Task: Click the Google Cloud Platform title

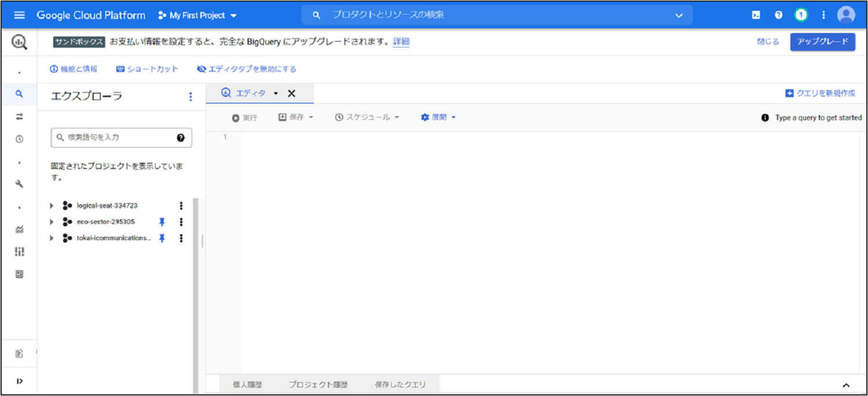Action: tap(91, 16)
